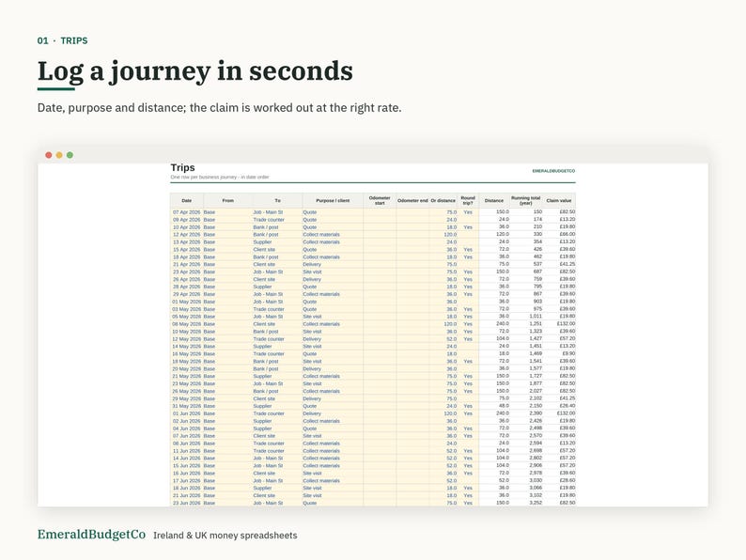Click the To column header
746x560 pixels.
coord(277,201)
